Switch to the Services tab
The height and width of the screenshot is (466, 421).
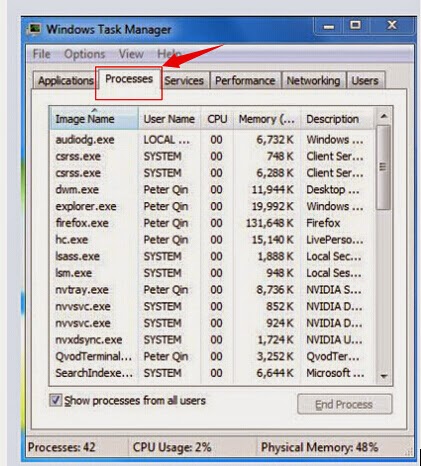pyautogui.click(x=184, y=80)
